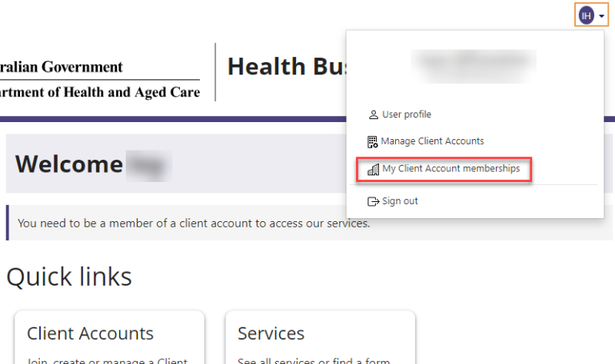
Task: Click the client account membership notice message
Action: pos(194,224)
